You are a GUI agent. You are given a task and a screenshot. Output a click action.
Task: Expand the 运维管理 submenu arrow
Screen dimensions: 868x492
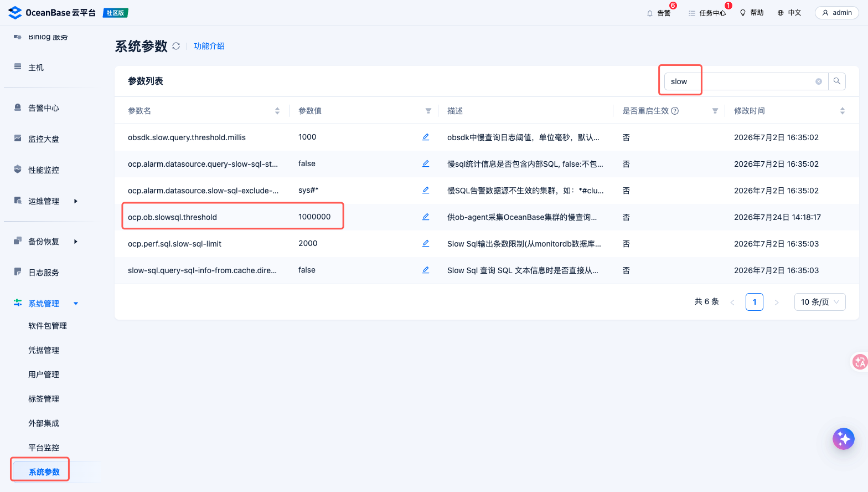click(76, 201)
